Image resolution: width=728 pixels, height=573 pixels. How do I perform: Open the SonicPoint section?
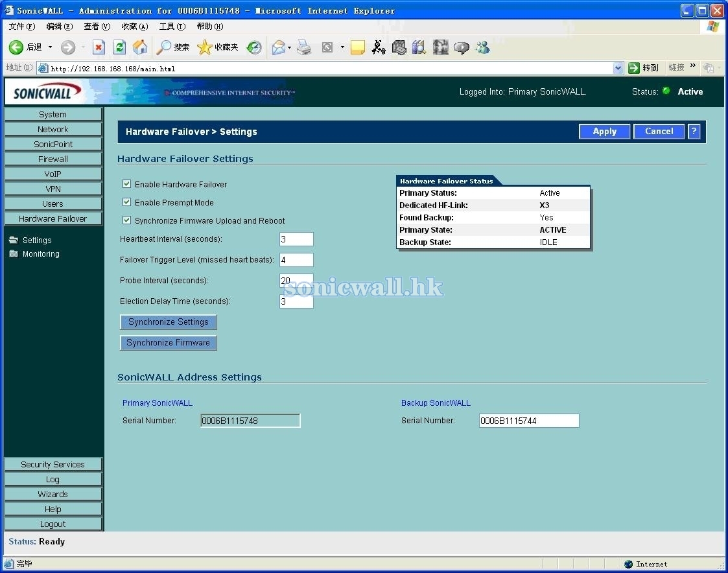pyautogui.click(x=53, y=144)
